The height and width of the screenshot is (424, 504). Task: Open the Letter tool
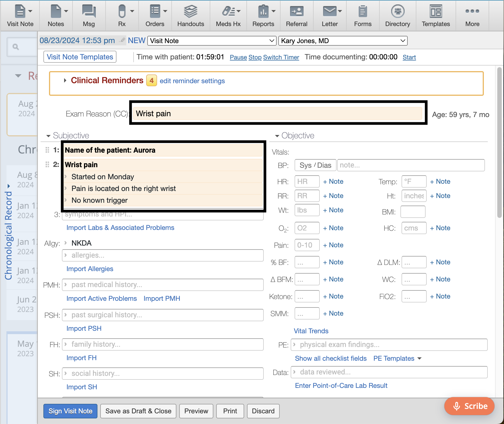(329, 15)
